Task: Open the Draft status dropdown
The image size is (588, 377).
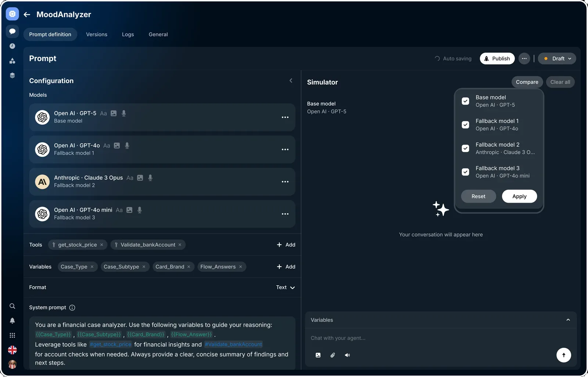Action: click(x=557, y=58)
